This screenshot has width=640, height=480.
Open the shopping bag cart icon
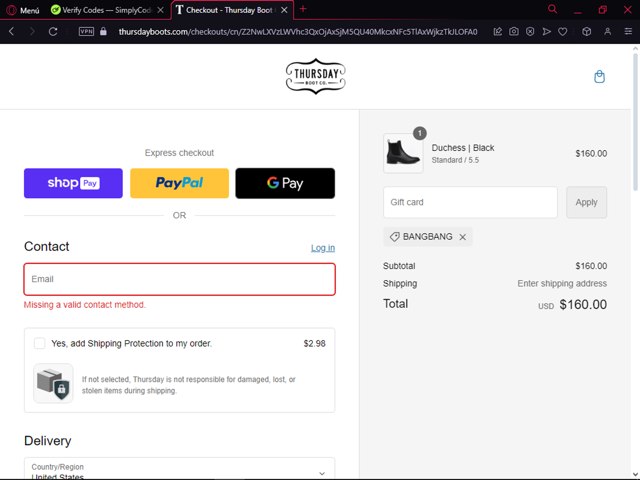coord(599,76)
